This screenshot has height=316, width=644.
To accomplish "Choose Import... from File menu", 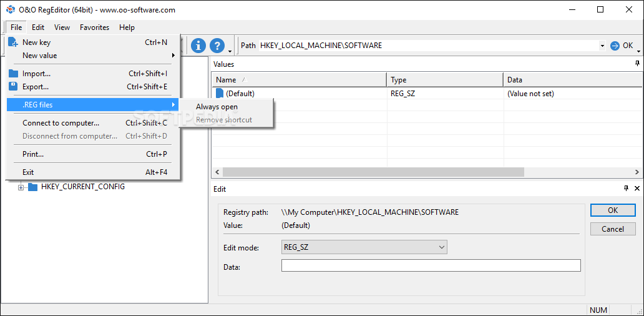I will coord(93,74).
